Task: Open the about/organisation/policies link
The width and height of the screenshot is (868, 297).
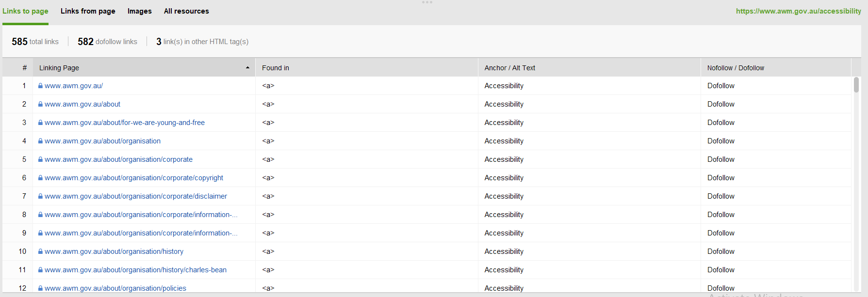Action: tap(115, 288)
